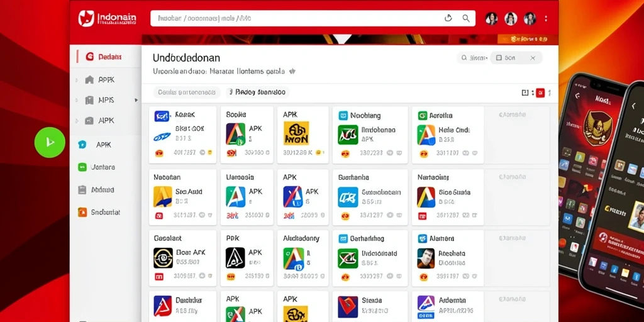Click the green round play button
Viewport: 644px width, 322px height.
click(50, 143)
